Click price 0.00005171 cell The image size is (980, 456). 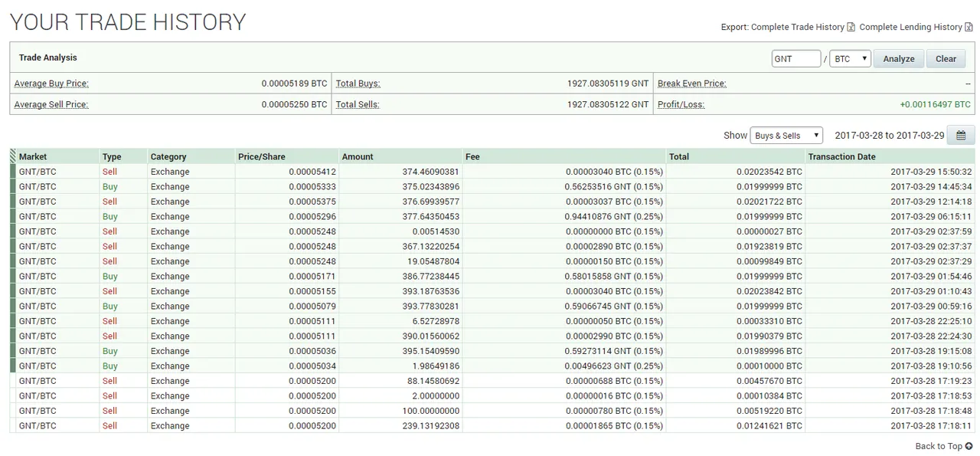(x=312, y=277)
